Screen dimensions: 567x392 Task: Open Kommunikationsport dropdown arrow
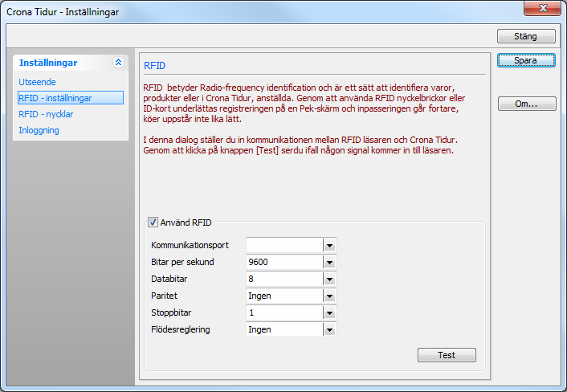click(329, 245)
